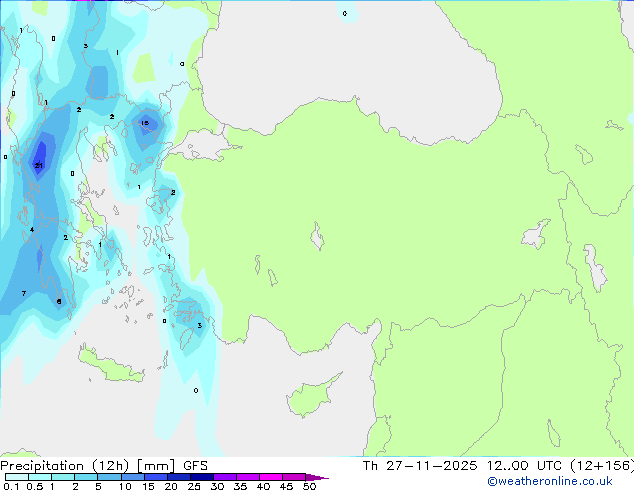Open the weatheronline.co.uk copyright link

[x=550, y=481]
